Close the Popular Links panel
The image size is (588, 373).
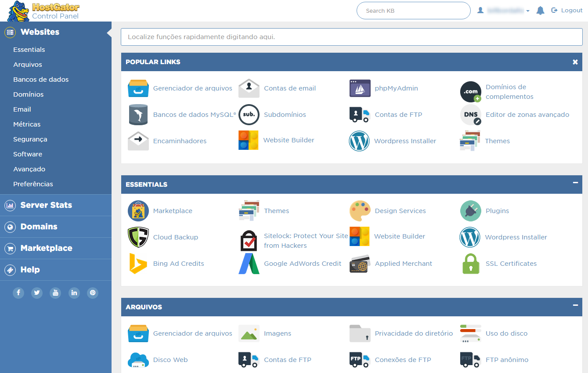pos(575,62)
